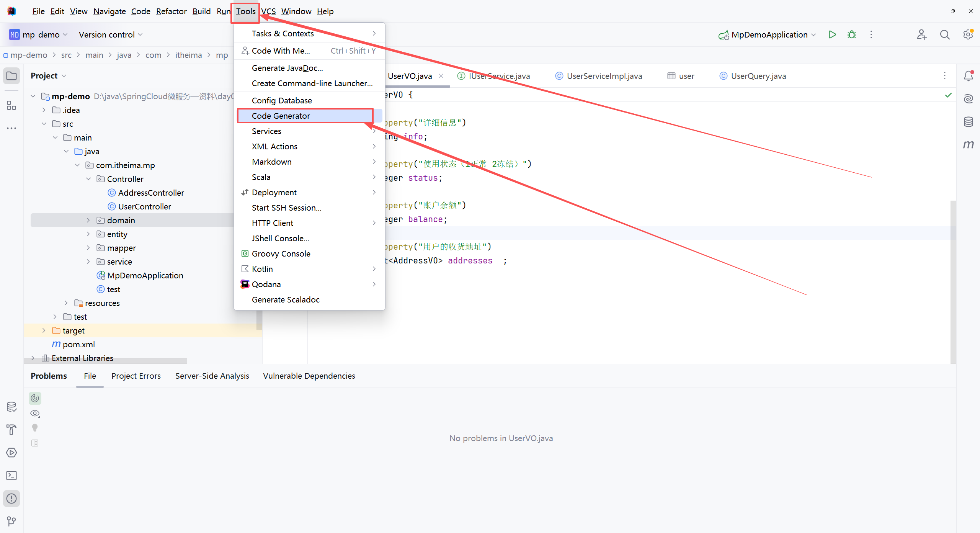This screenshot has width=980, height=533.
Task: Click the Search Everywhere magnifier icon
Action: point(945,34)
